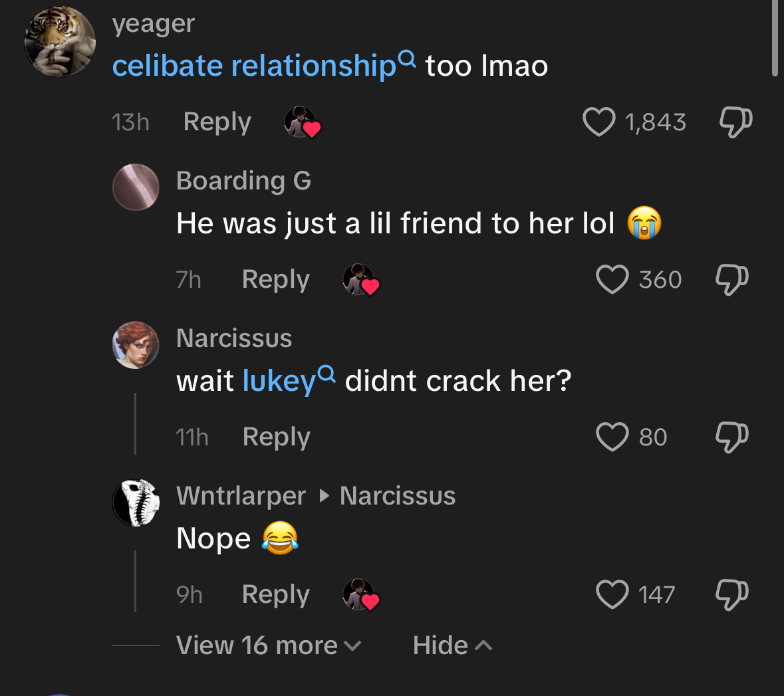Reply to Narcissus's comment
Image resolution: width=784 pixels, height=696 pixels.
coord(277,437)
